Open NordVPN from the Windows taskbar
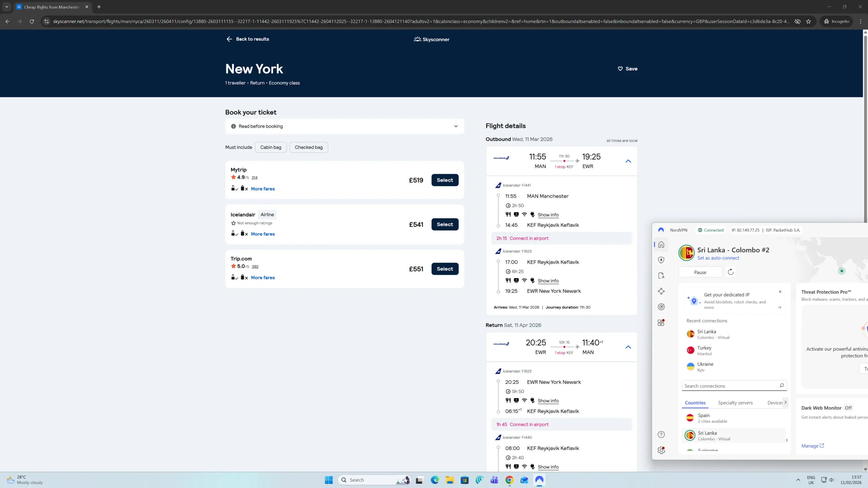The height and width of the screenshot is (488, 868). tap(539, 480)
